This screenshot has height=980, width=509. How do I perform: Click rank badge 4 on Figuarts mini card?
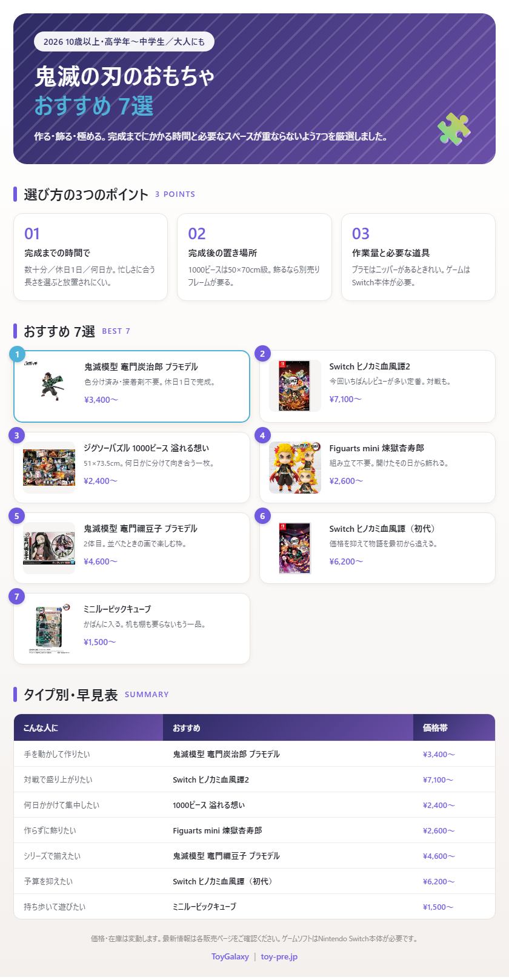[x=262, y=435]
